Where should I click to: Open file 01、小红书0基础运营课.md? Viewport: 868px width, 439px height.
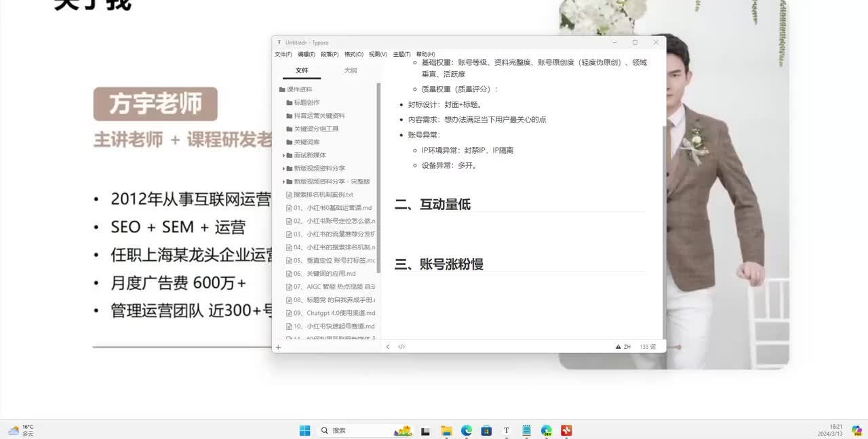332,208
